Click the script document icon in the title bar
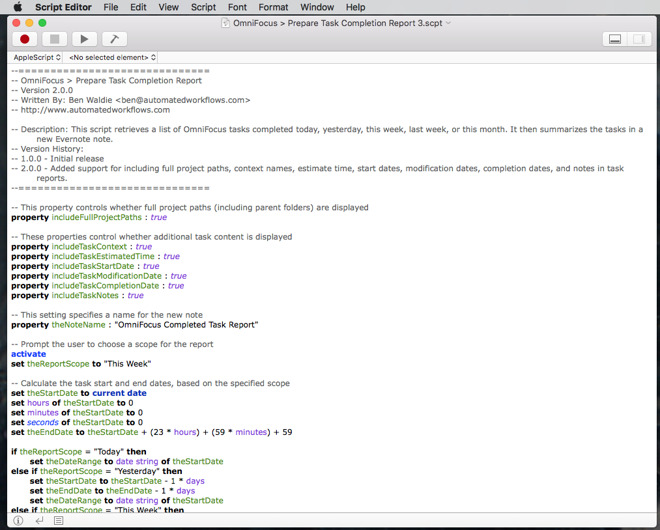This screenshot has width=660, height=530. pos(226,23)
